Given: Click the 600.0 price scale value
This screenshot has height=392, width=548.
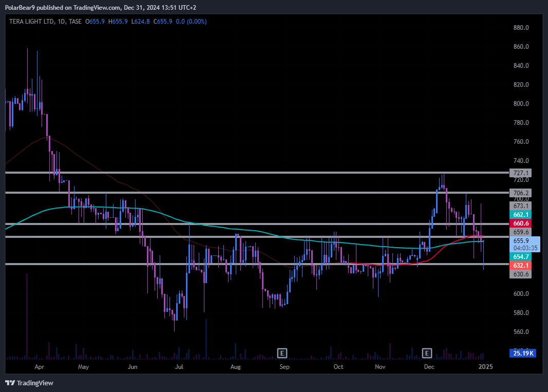Looking at the screenshot, I should pyautogui.click(x=521, y=294).
